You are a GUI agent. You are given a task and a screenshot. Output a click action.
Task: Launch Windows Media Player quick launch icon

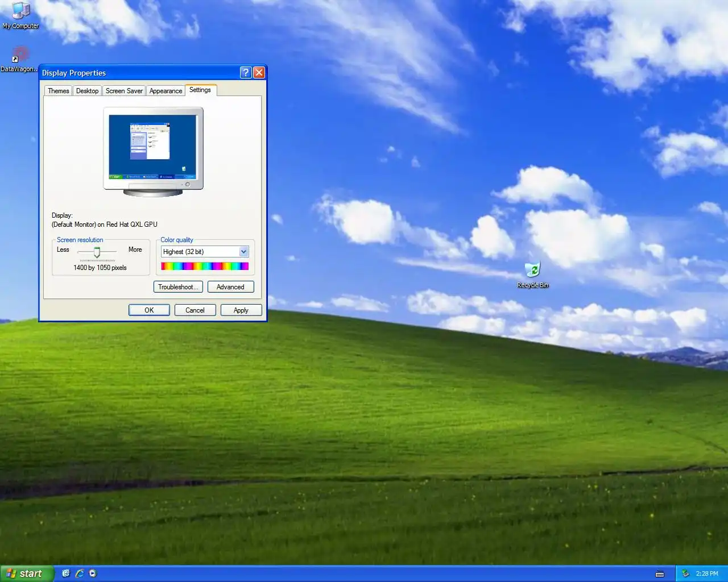click(x=93, y=573)
